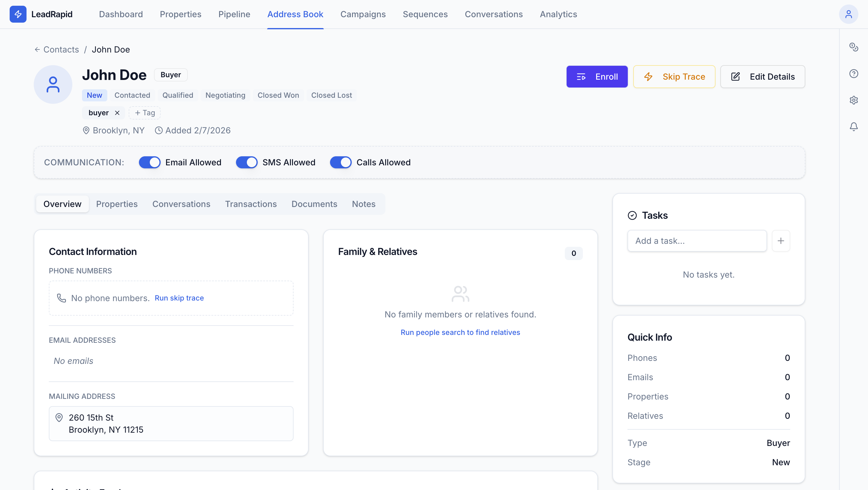Set stage to Qualified

(x=178, y=95)
